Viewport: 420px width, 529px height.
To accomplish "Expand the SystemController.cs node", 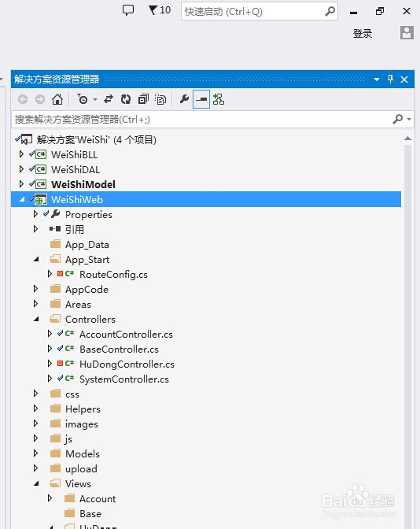I will [x=50, y=379].
